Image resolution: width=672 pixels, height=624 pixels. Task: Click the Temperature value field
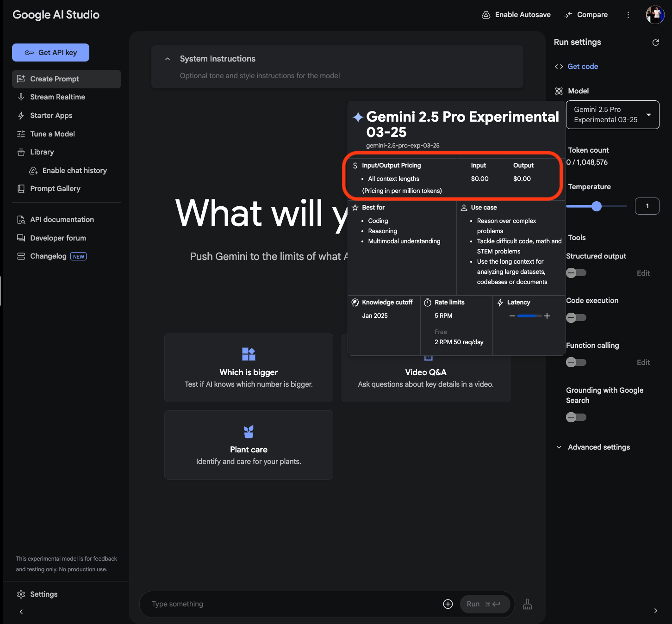pos(647,206)
